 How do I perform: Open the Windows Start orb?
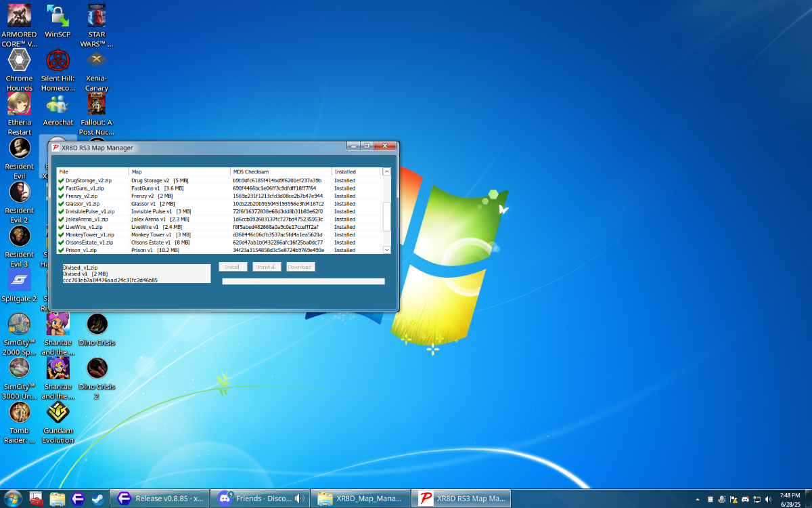point(13,498)
